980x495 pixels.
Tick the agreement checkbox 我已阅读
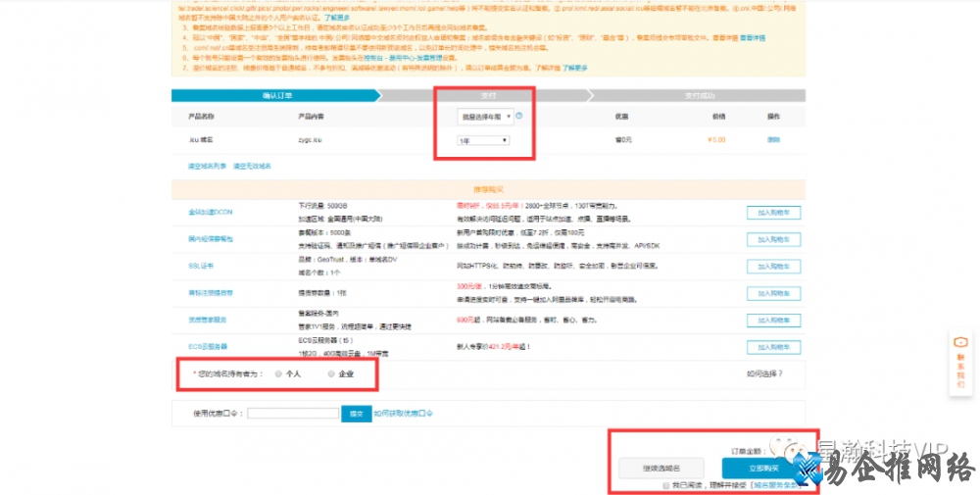coord(666,485)
